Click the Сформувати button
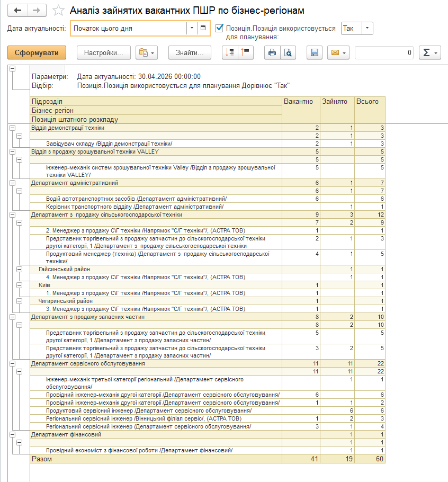The height and width of the screenshot is (482, 448). (37, 52)
